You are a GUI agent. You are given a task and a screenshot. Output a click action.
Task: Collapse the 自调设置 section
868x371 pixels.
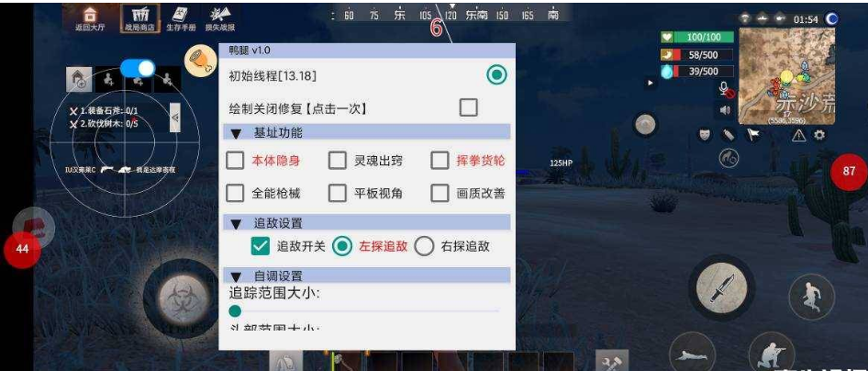[x=237, y=276]
